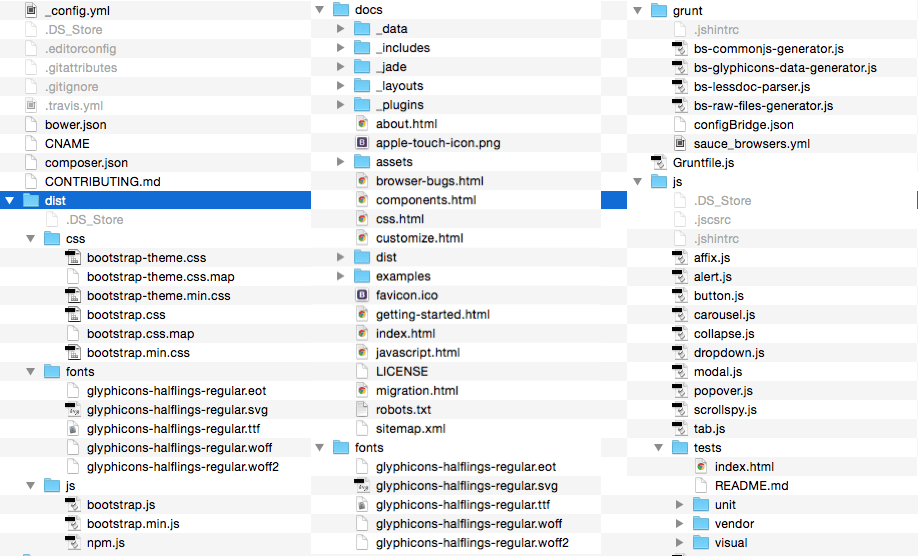
Task: Click the LICENSE file icon
Action: tap(362, 371)
